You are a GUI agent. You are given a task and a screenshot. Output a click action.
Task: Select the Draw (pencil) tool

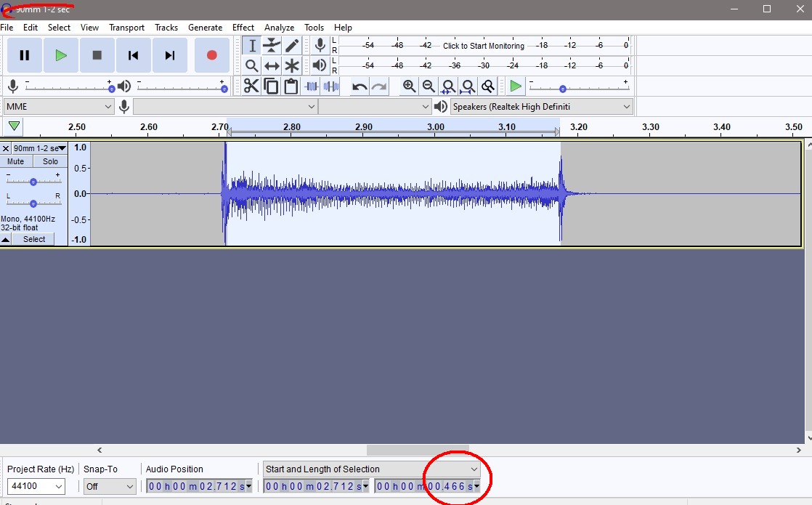tap(291, 46)
